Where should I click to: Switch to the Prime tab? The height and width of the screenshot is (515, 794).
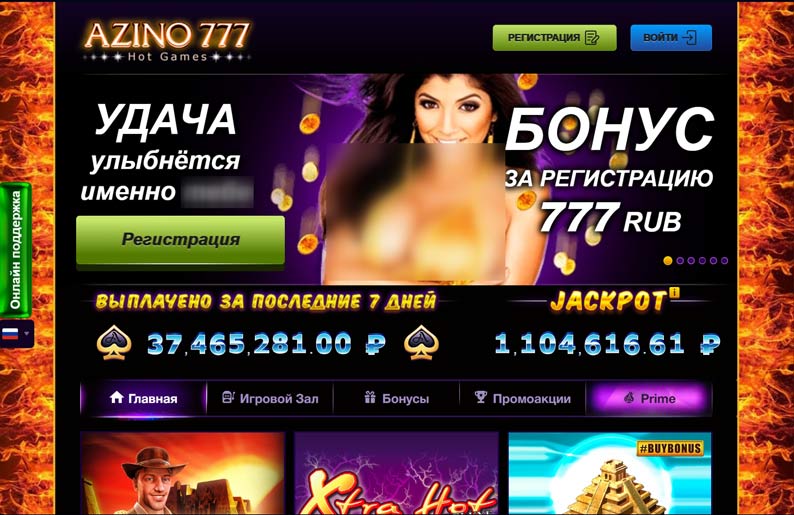click(x=649, y=399)
